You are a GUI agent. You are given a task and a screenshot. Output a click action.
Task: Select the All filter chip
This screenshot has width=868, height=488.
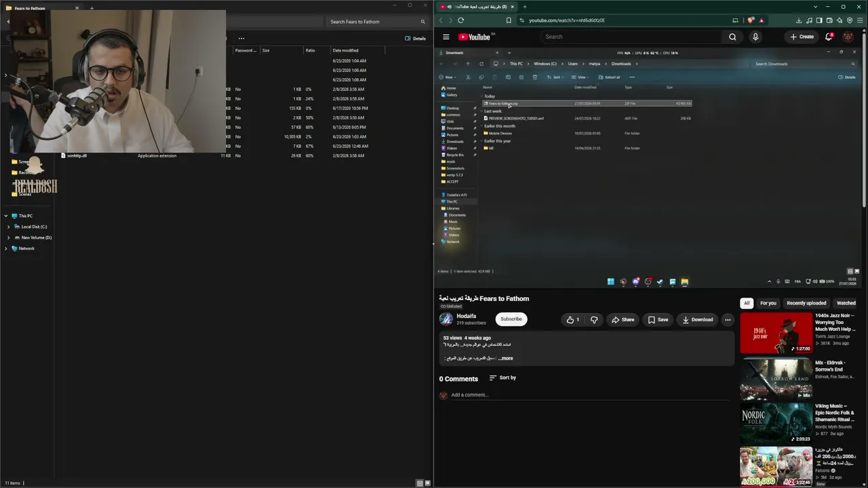(x=747, y=303)
